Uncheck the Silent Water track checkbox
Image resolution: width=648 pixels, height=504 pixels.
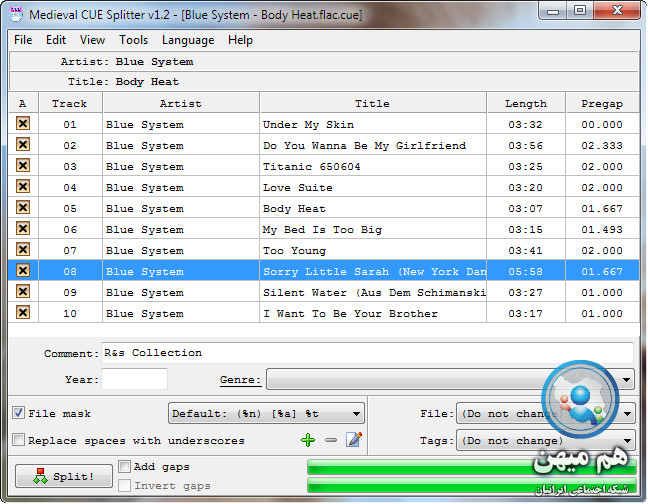pos(23,291)
